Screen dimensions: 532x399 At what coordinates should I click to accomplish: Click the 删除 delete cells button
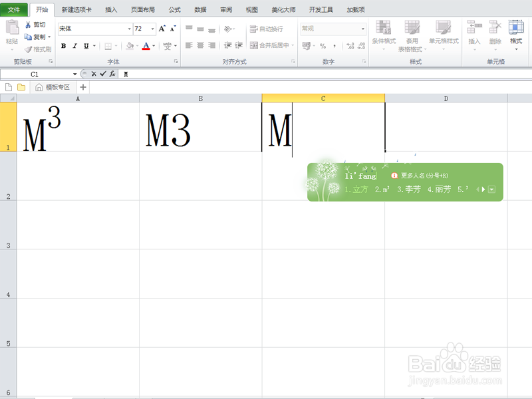click(x=495, y=35)
